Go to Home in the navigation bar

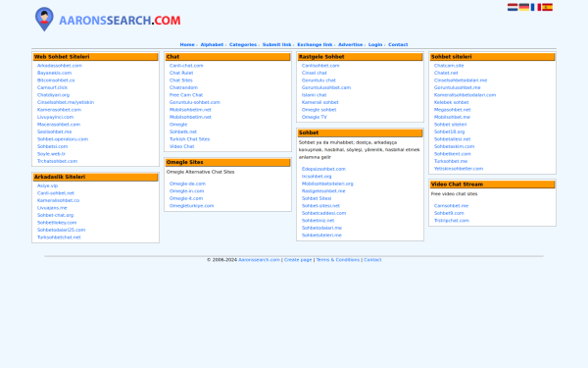(x=187, y=45)
